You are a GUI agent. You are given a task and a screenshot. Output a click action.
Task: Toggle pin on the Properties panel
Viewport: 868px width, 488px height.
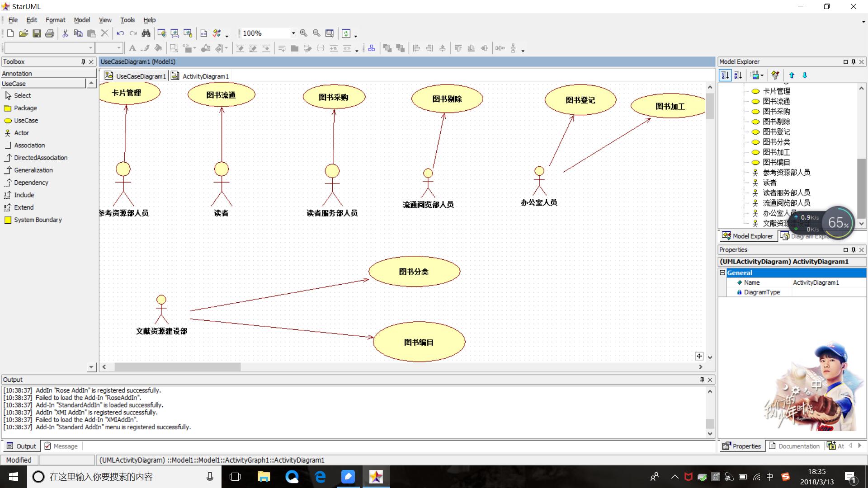854,250
